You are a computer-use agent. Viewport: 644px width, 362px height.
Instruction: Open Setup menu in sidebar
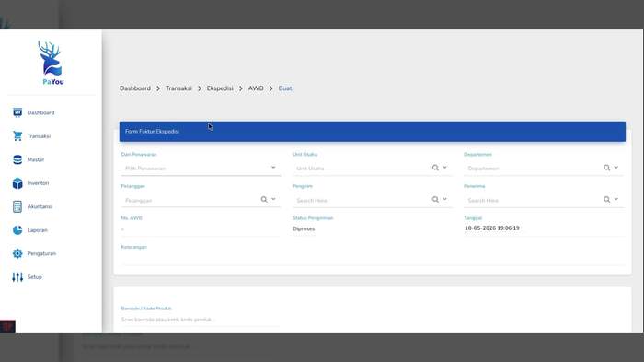(x=35, y=277)
